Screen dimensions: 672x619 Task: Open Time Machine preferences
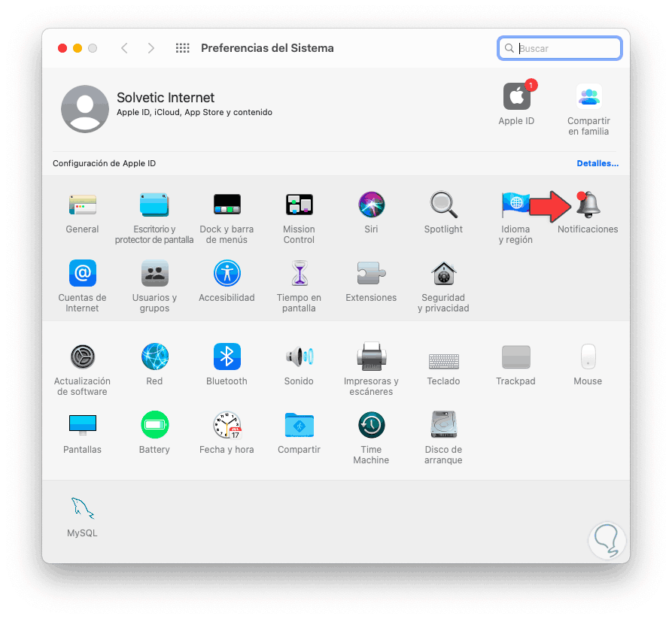pyautogui.click(x=371, y=425)
